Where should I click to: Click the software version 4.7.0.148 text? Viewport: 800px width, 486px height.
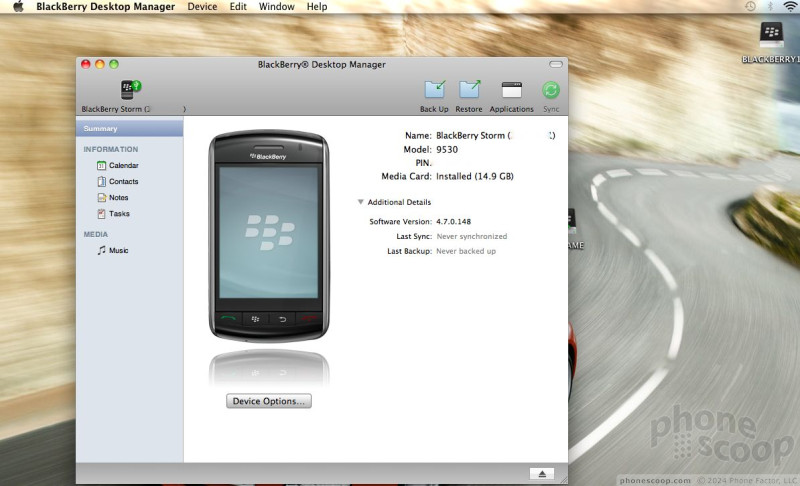click(454, 221)
